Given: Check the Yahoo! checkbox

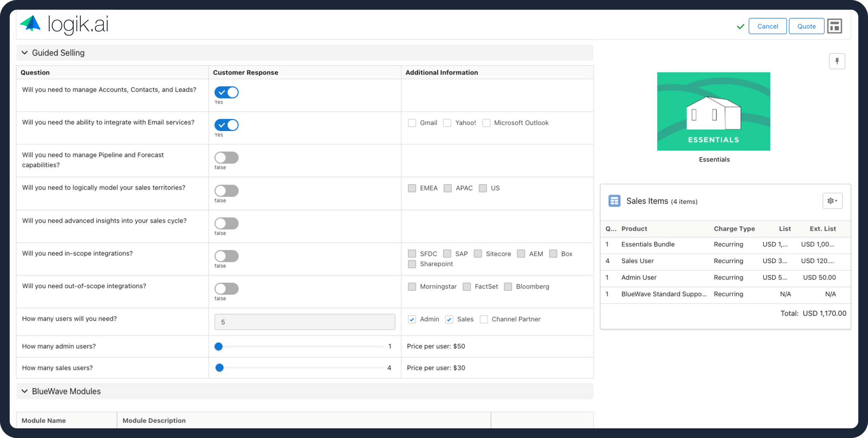Looking at the screenshot, I should (x=447, y=123).
